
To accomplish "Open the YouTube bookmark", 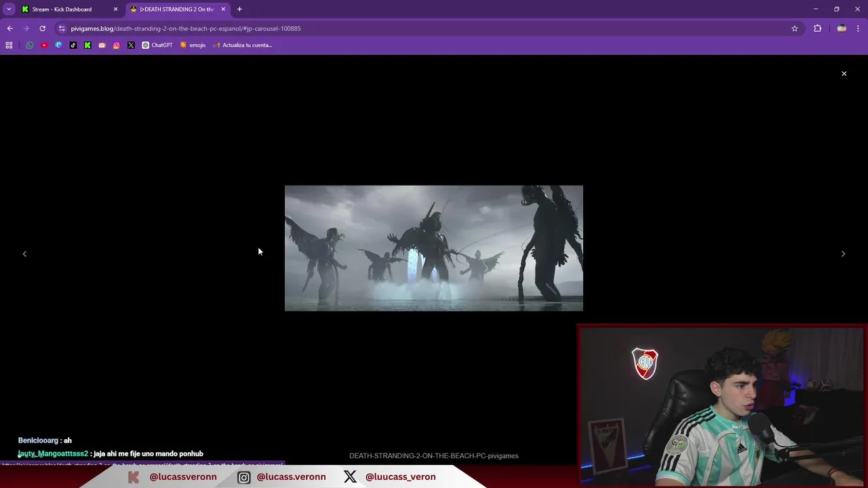I will 44,45.
